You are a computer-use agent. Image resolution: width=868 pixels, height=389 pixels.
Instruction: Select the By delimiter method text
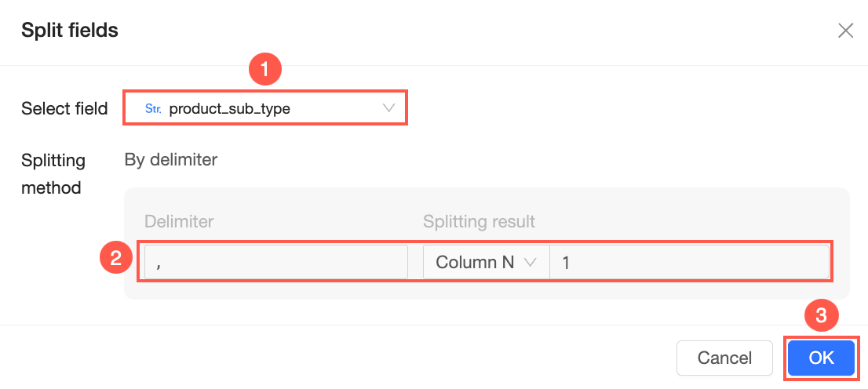click(x=171, y=160)
